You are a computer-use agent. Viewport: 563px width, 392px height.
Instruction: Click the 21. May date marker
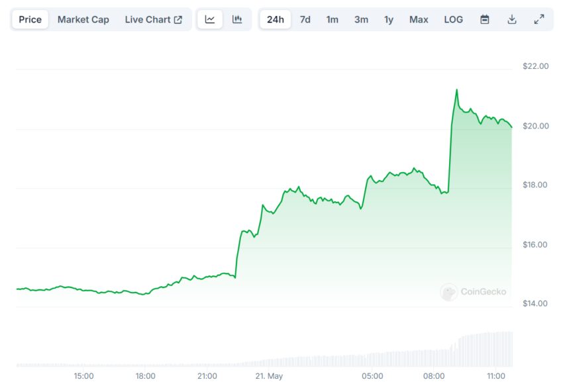[269, 376]
